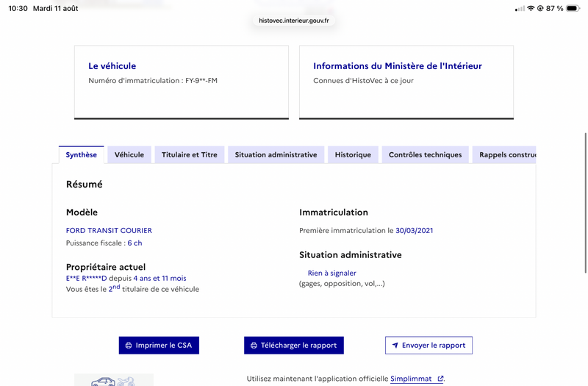Tap the 10:30 clock in status bar
Image resolution: width=588 pixels, height=386 pixels.
(x=18, y=8)
